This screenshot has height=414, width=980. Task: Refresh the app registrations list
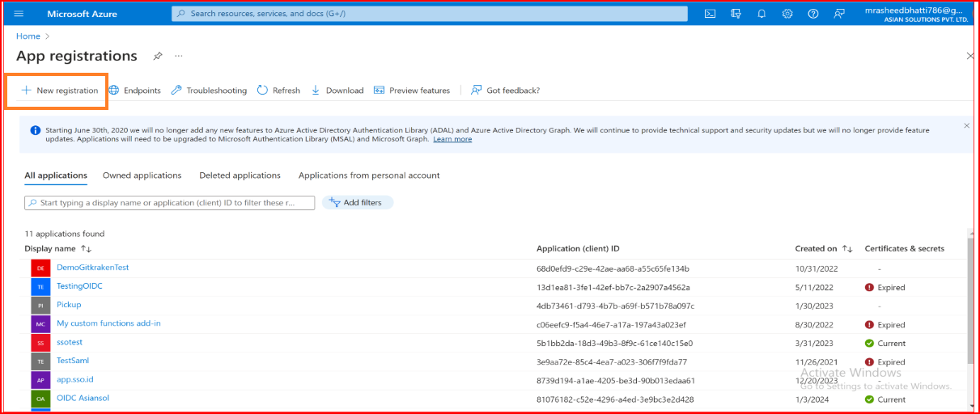click(278, 91)
